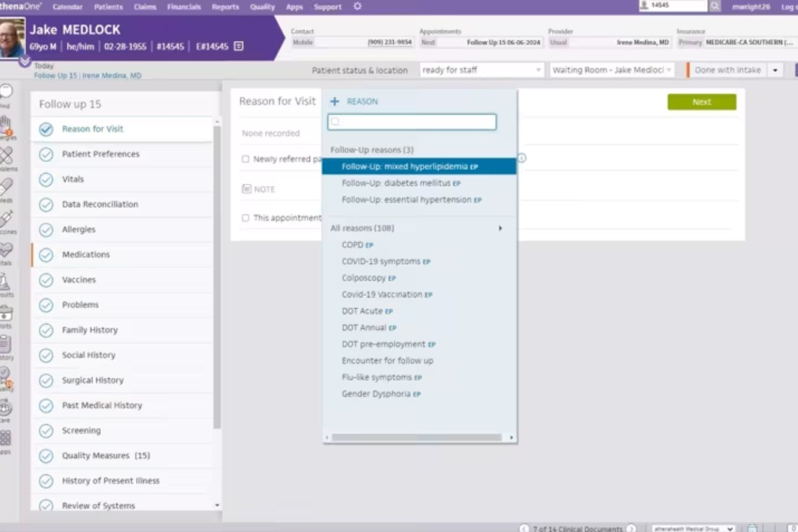Screen dimensions: 798x532
Task: Toggle the Reason for Visit check circle
Action: coord(46,129)
